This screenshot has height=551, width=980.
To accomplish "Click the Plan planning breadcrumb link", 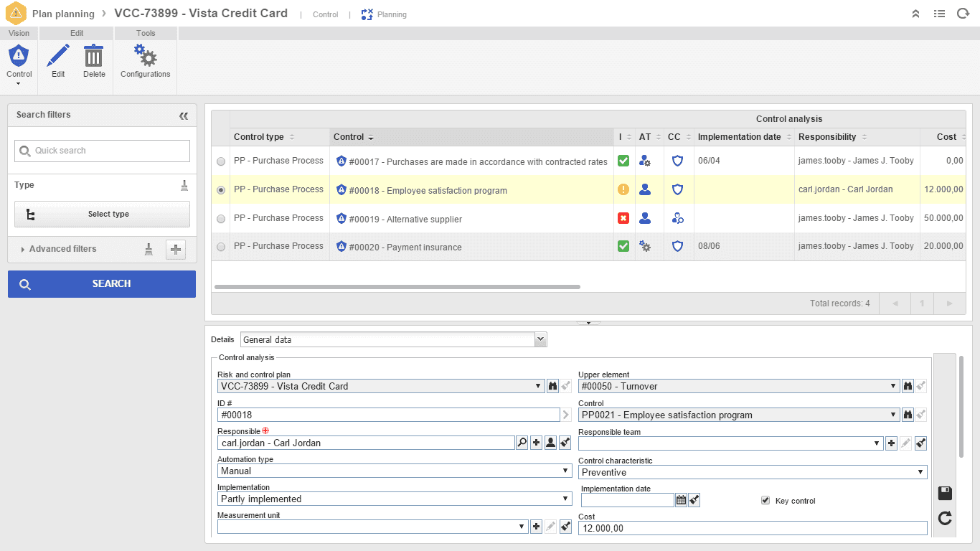I will click(63, 14).
